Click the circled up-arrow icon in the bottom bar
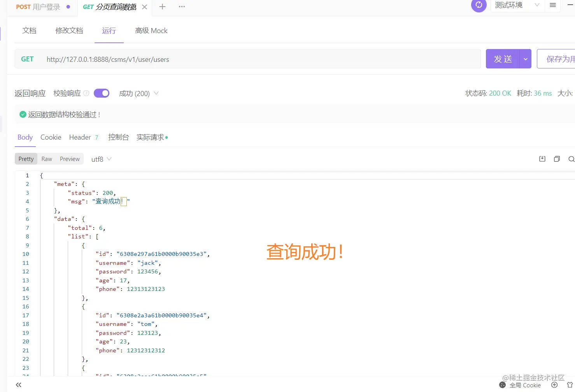 (554, 385)
